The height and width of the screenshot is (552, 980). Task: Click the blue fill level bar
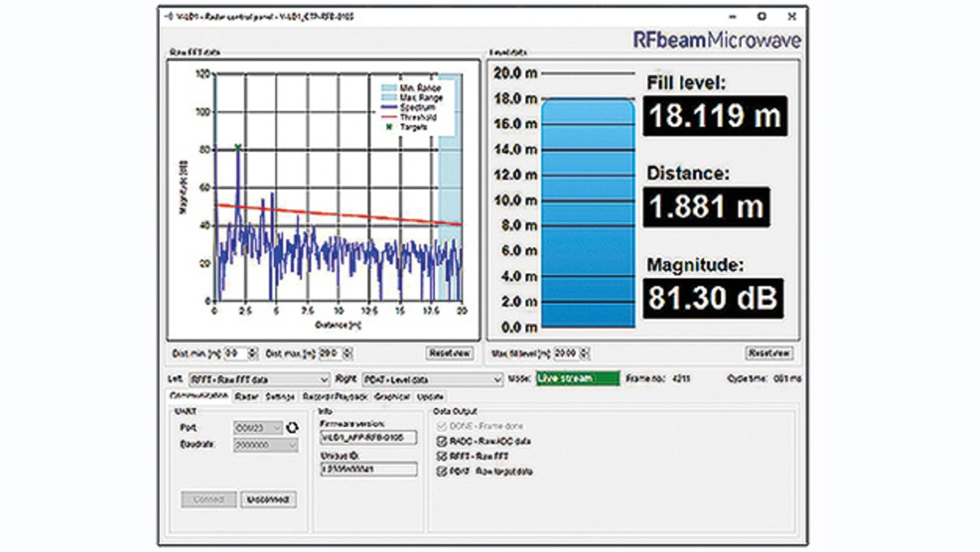588,213
